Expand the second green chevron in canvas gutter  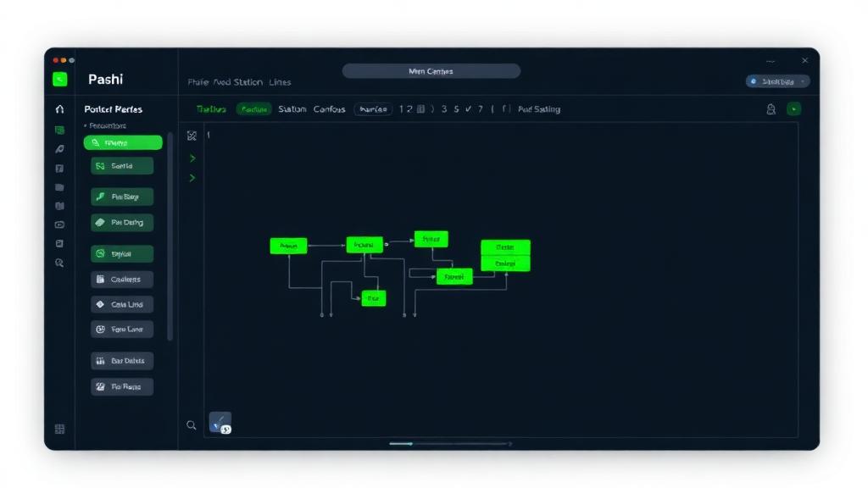pyautogui.click(x=192, y=178)
